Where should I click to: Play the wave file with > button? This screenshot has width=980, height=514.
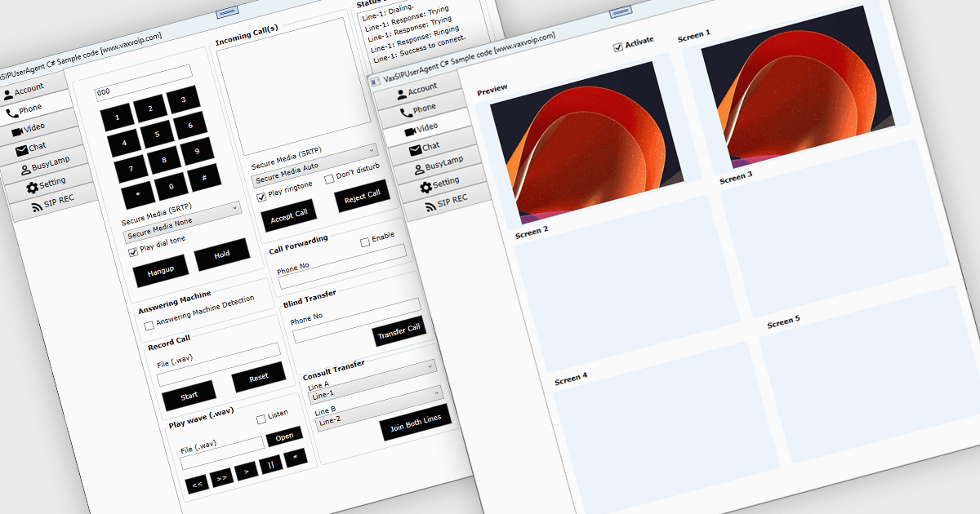246,472
